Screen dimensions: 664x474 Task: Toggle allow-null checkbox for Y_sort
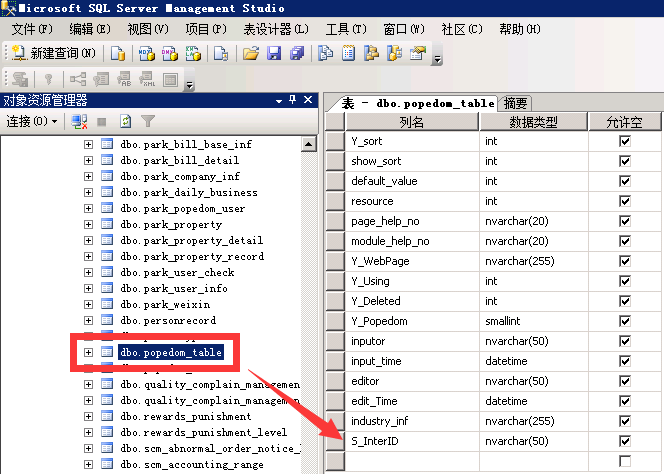pyautogui.click(x=625, y=141)
